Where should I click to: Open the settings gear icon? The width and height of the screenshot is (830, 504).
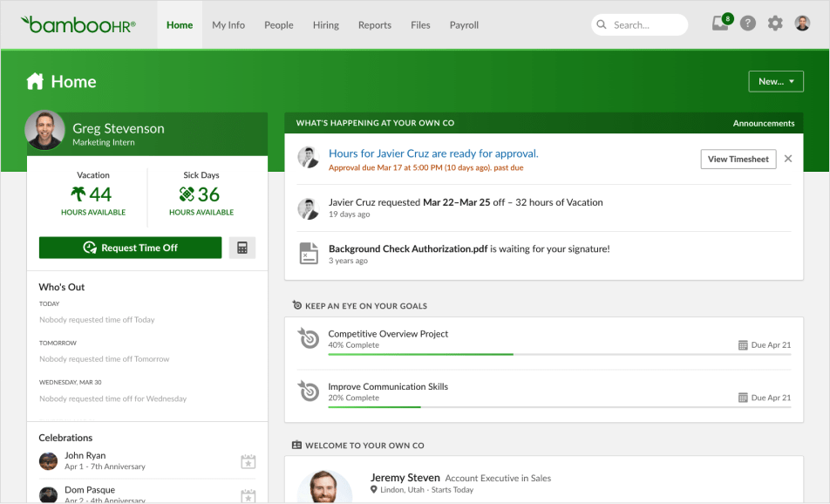[x=775, y=24]
